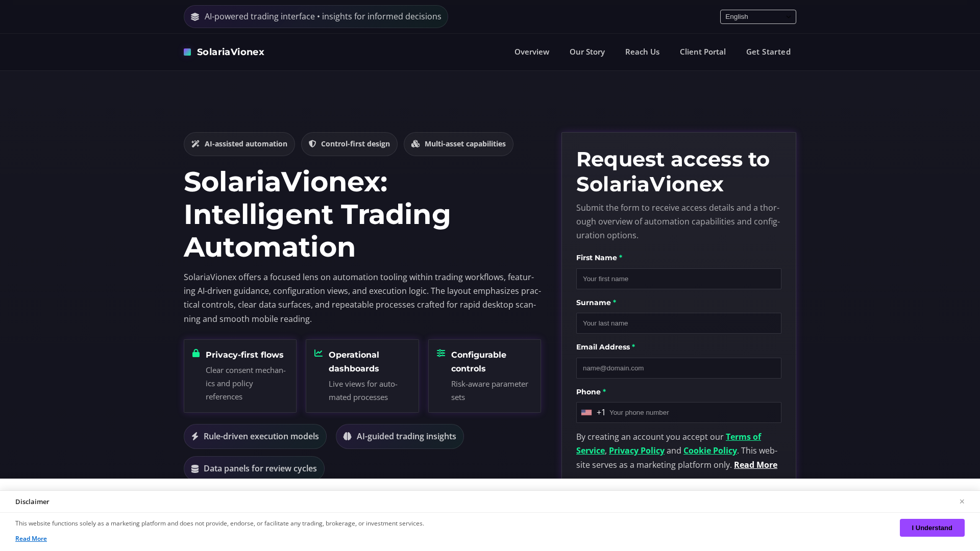Viewport: 980px width, 551px height.
Task: Click the Multi-asset capabilities cubes icon
Action: [x=415, y=144]
